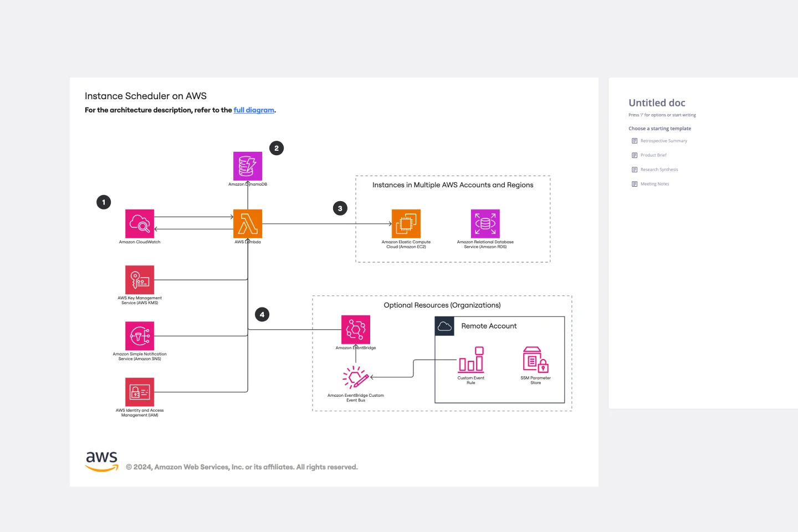Click the 'Press / for options' writing area
The image size is (798, 532).
click(662, 115)
